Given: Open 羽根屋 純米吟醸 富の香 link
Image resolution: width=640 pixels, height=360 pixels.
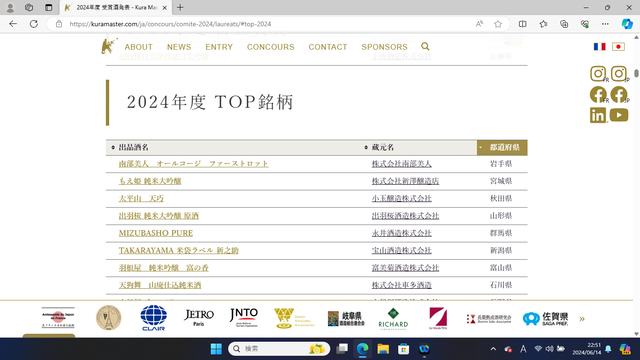Looking at the screenshot, I should click(x=163, y=268).
